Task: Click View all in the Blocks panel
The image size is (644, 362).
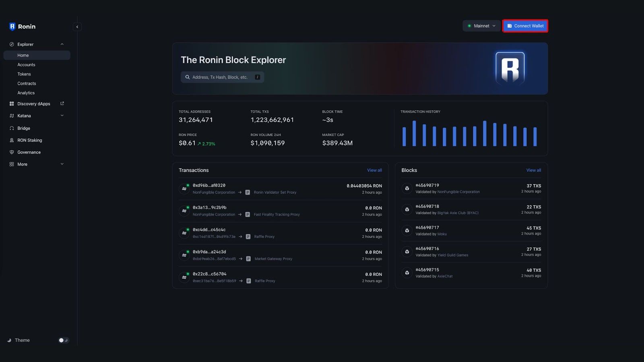Action: click(x=534, y=170)
